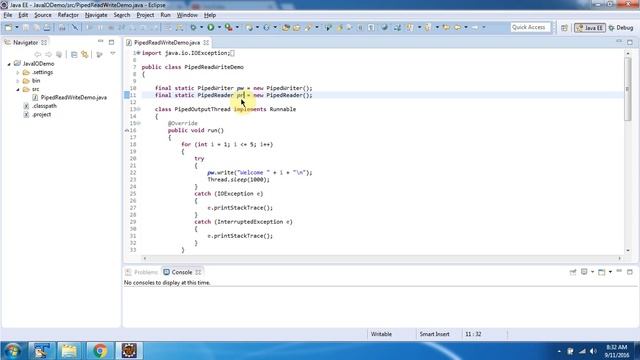Image resolution: width=640 pixels, height=360 pixels.
Task: Open the Debug launch dropdown arrow
Action: click(x=201, y=27)
